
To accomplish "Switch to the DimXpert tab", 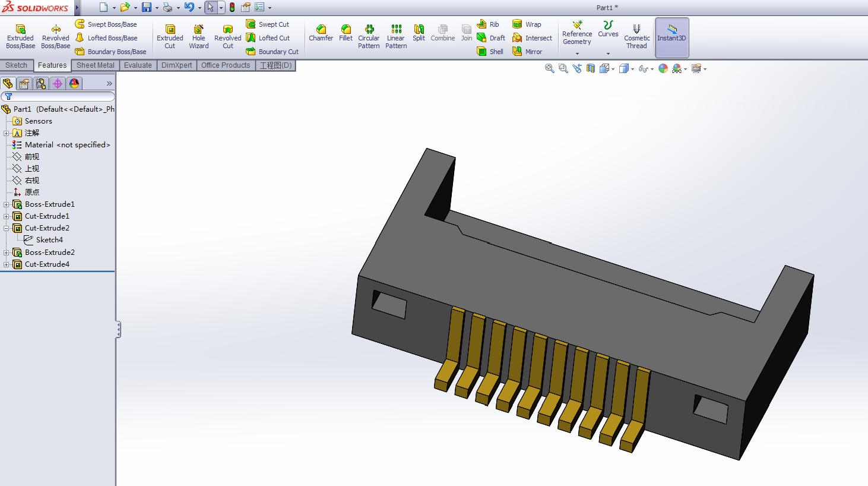I will point(176,65).
